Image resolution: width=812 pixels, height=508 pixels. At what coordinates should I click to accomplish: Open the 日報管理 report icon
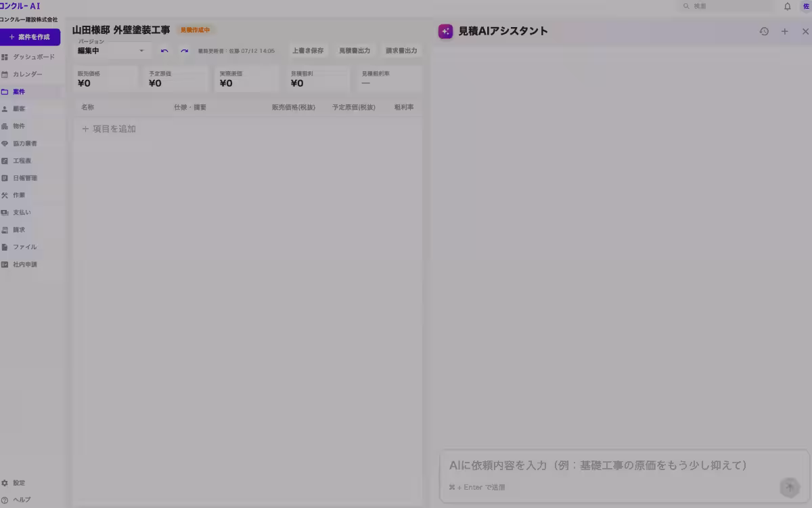point(5,178)
